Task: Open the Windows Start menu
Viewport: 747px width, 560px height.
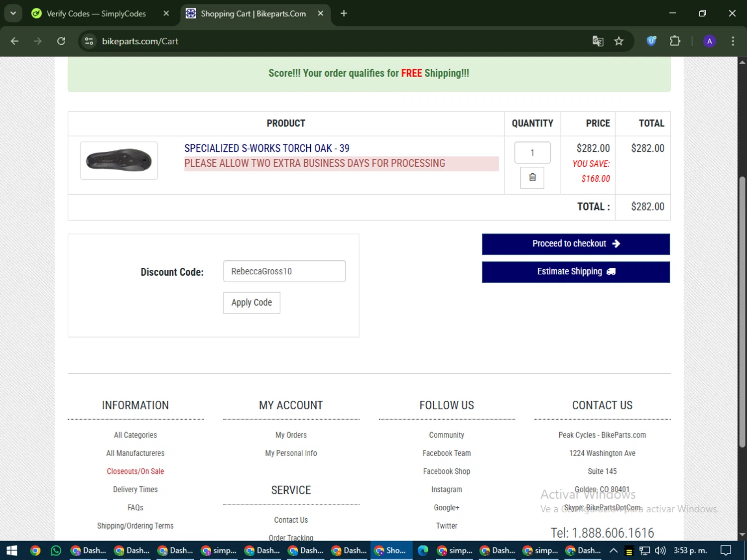Action: pyautogui.click(x=11, y=551)
